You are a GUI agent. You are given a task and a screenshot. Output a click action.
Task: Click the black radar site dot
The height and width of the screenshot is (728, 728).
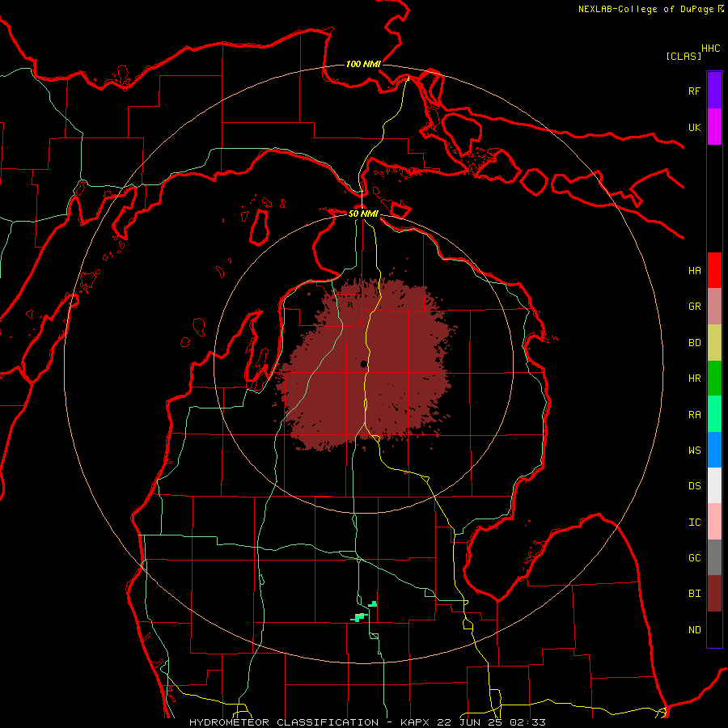(x=363, y=364)
